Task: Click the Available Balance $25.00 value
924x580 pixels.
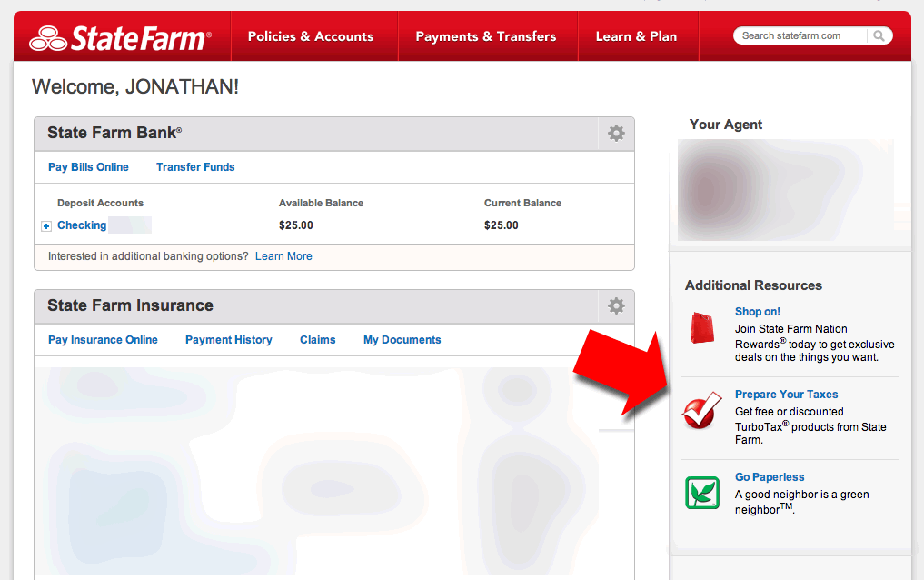Action: tap(296, 225)
